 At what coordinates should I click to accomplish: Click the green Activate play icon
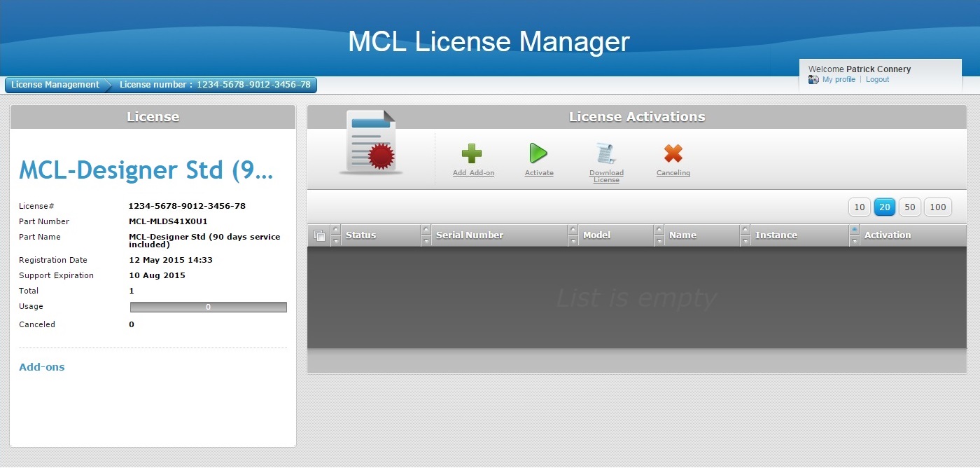538,153
